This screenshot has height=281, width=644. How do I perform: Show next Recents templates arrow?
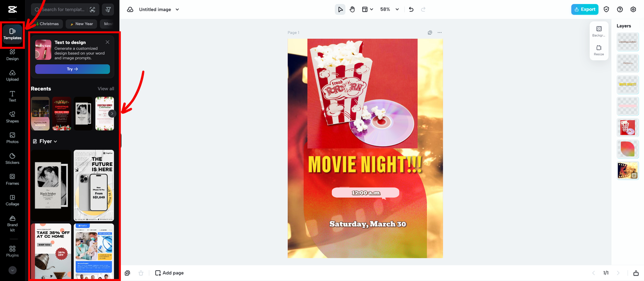coord(112,114)
